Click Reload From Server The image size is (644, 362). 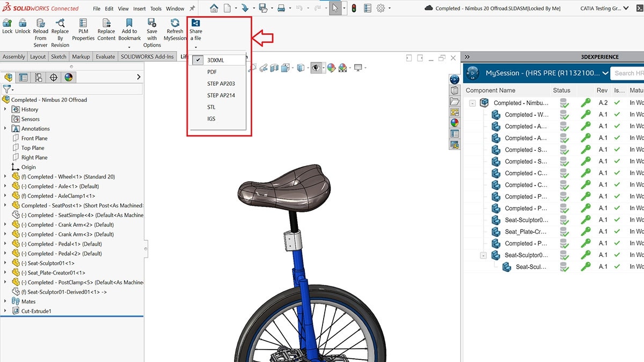point(40,33)
